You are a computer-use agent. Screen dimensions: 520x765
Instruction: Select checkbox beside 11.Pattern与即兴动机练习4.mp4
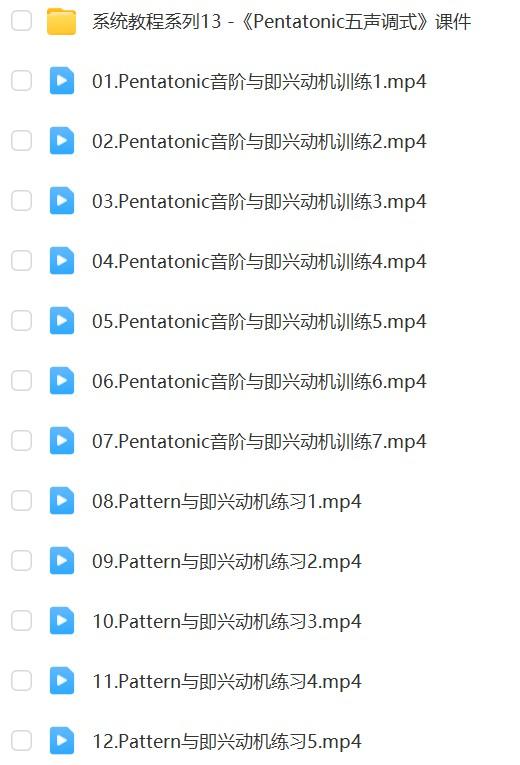(x=21, y=681)
